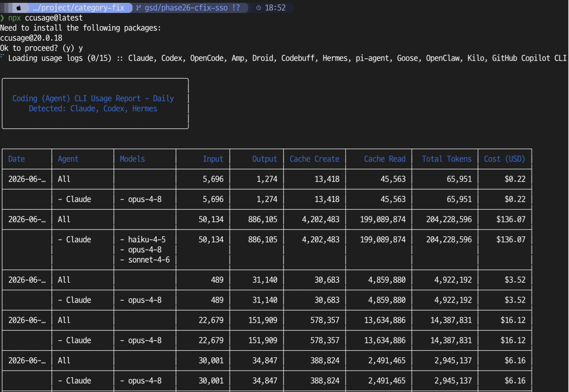
Task: Click OpenClaw in the loading logs line
Action: click(x=443, y=58)
